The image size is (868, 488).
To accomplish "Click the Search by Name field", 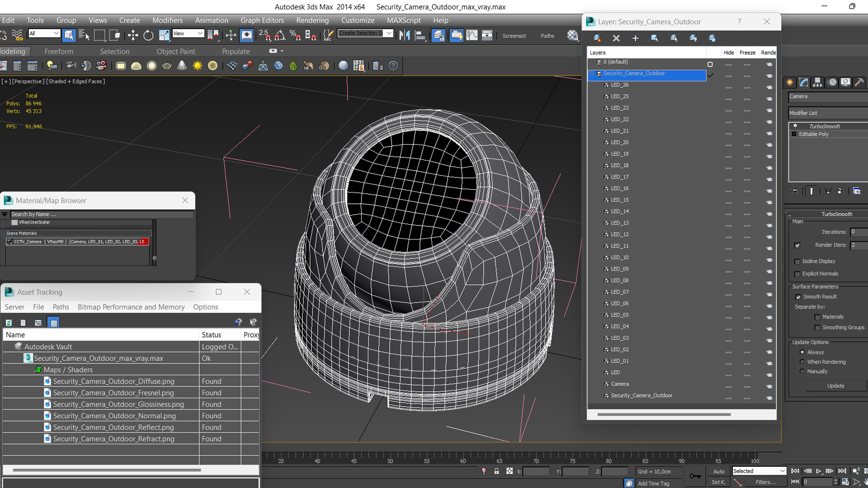I will 102,214.
